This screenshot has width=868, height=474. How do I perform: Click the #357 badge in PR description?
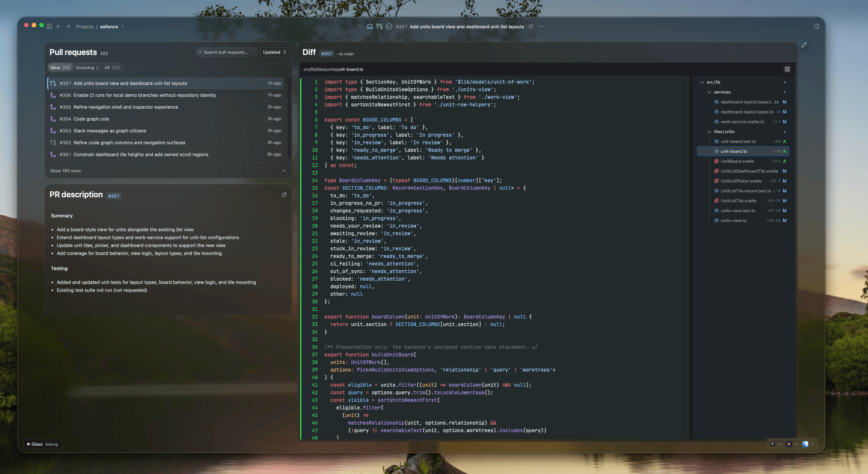pos(113,196)
